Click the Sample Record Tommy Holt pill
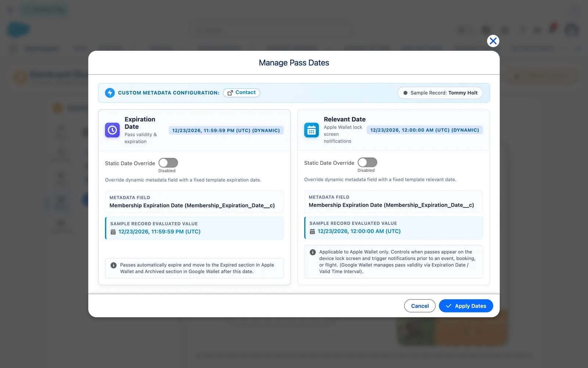 click(440, 93)
